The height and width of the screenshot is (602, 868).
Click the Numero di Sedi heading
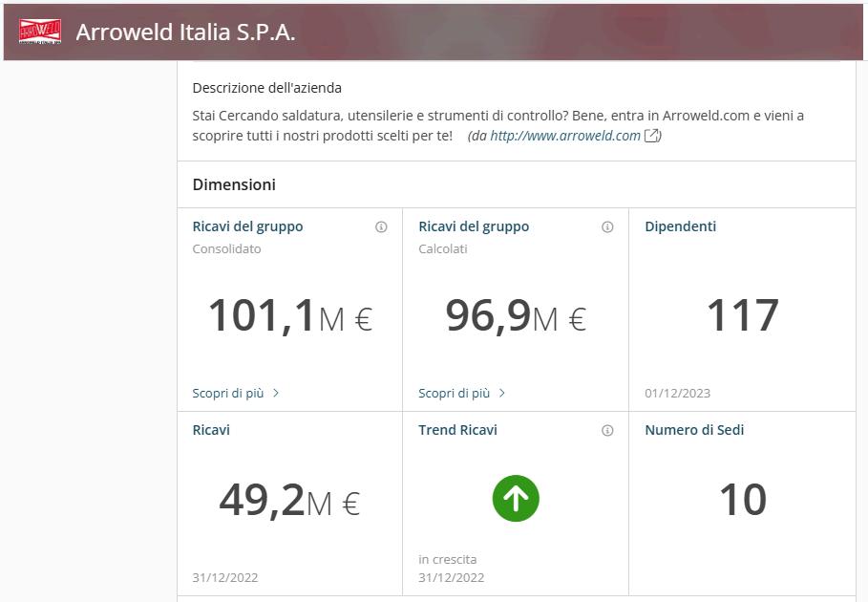pos(694,430)
